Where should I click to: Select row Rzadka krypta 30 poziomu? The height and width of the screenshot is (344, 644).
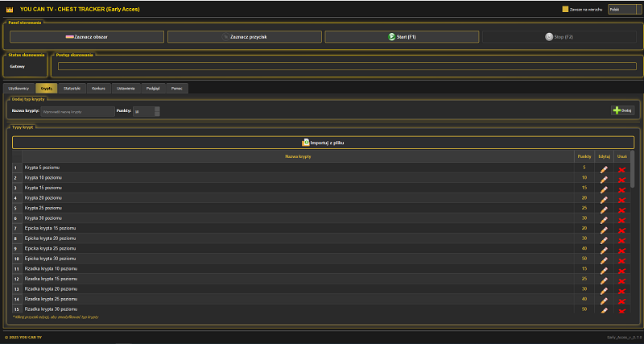point(320,309)
